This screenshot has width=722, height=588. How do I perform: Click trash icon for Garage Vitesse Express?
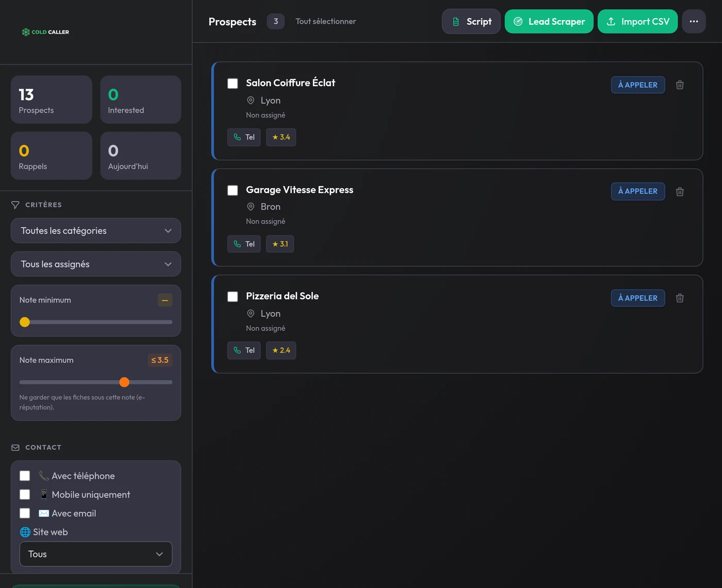[x=680, y=192]
